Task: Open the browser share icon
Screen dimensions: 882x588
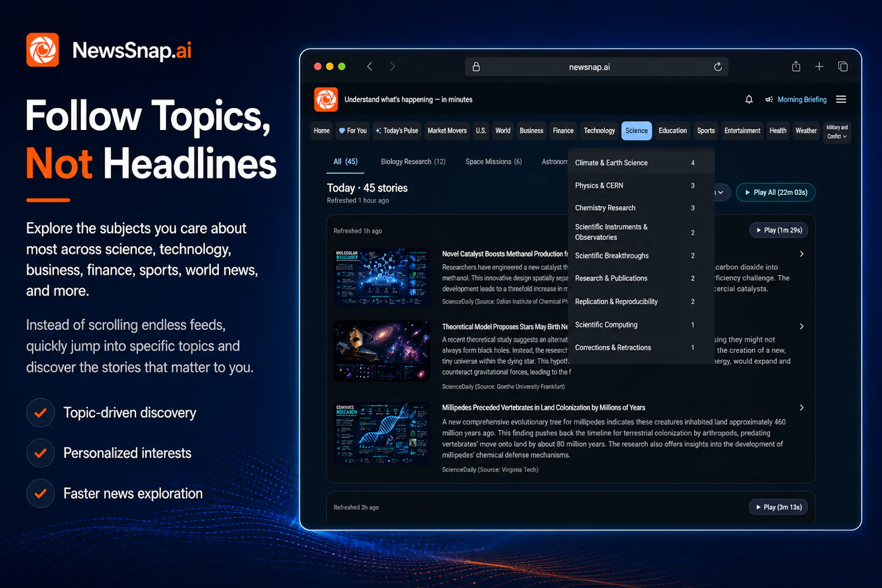Action: [796, 66]
